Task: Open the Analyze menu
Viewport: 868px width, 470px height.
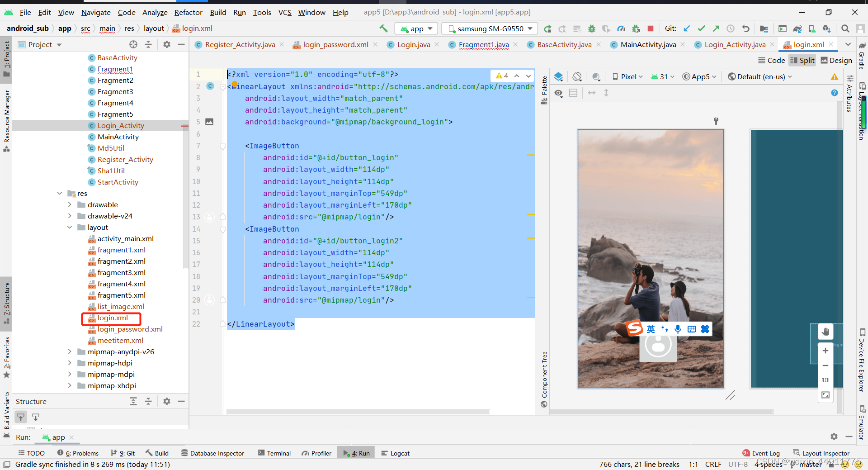Action: pyautogui.click(x=155, y=12)
